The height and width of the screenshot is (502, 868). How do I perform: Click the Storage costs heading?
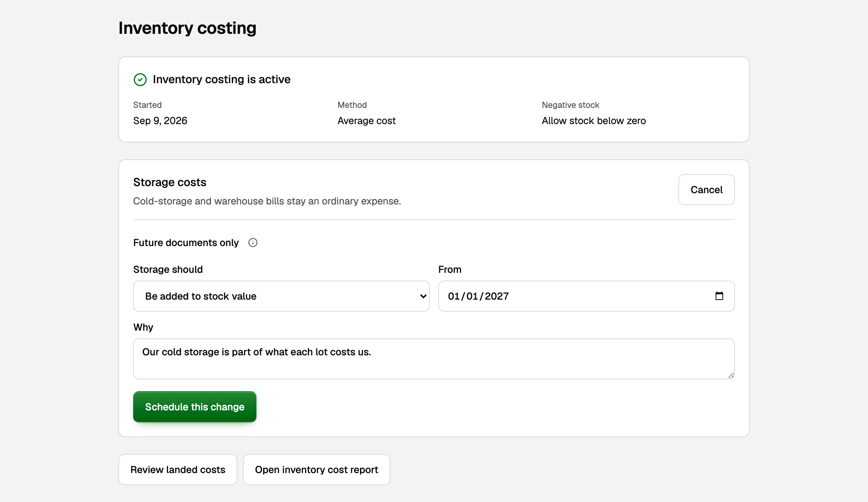pos(170,182)
